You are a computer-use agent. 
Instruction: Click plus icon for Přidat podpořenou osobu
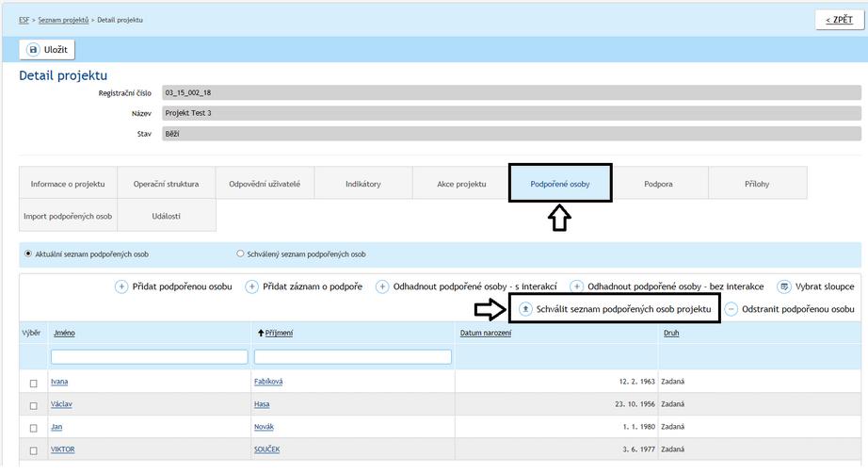[121, 286]
